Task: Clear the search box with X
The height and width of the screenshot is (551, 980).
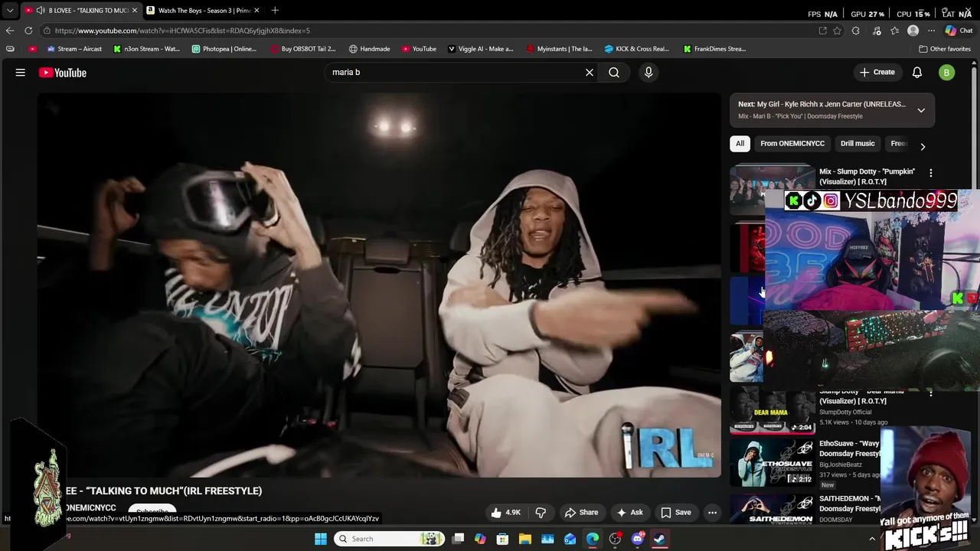Action: point(590,72)
